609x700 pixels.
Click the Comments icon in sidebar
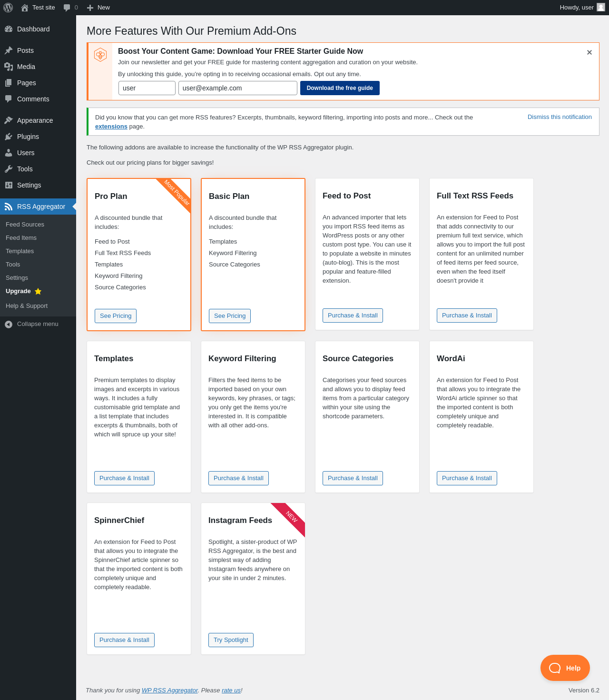(9, 99)
